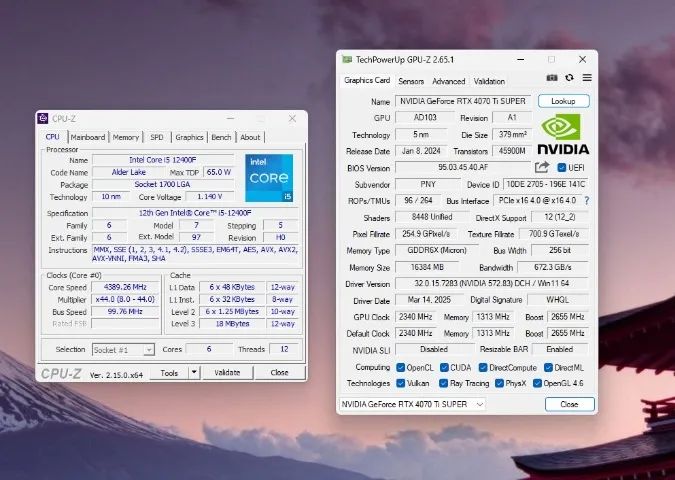Click the Device ID value field
675x480 pixels.
pyautogui.click(x=545, y=184)
